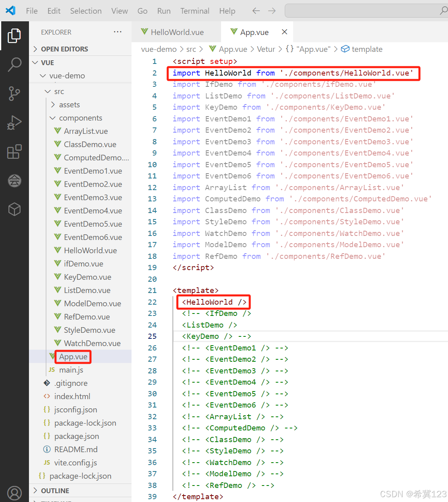The width and height of the screenshot is (448, 502).
Task: Go forward with the right arrow
Action: pyautogui.click(x=272, y=11)
